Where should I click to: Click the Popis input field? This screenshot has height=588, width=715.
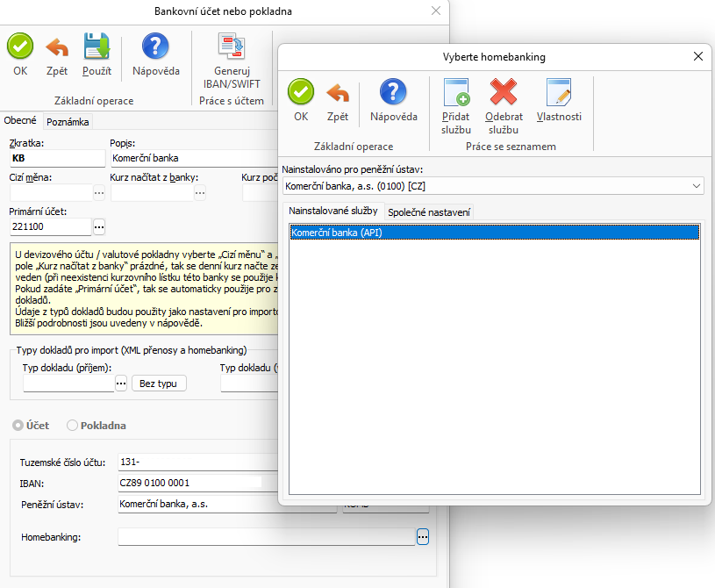(x=194, y=158)
